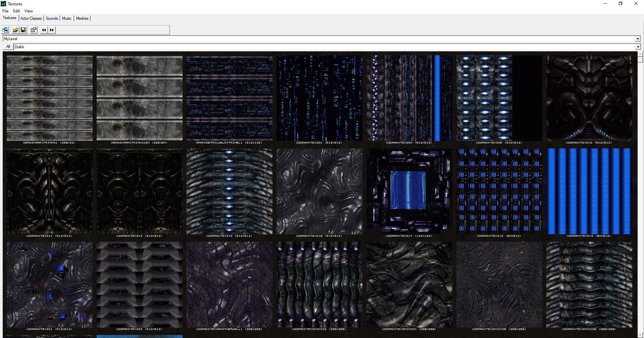
Task: Select the U2DRAKKTEXSMINI06 texture thumbnail
Action: 589,285
